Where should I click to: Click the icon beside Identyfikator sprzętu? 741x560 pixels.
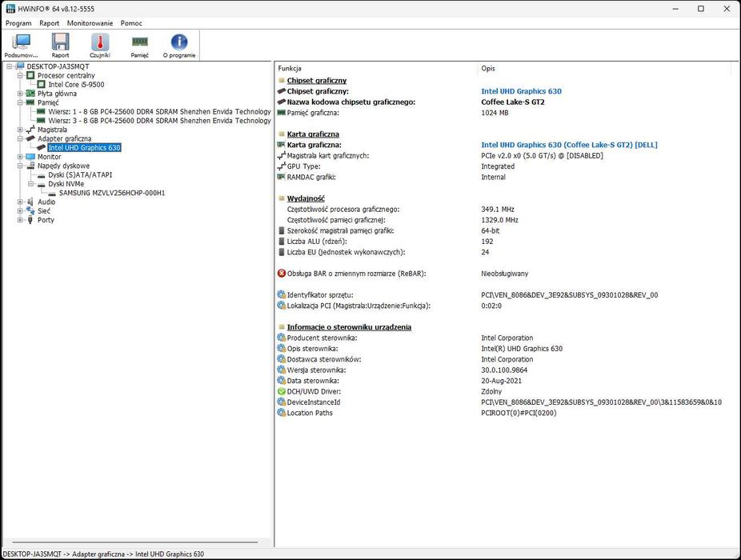[282, 294]
